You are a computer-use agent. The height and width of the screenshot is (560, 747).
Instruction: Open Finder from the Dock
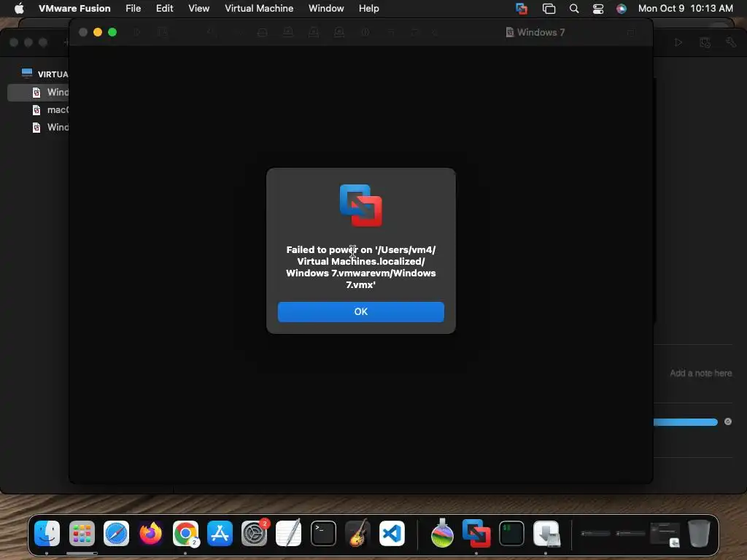pos(47,533)
